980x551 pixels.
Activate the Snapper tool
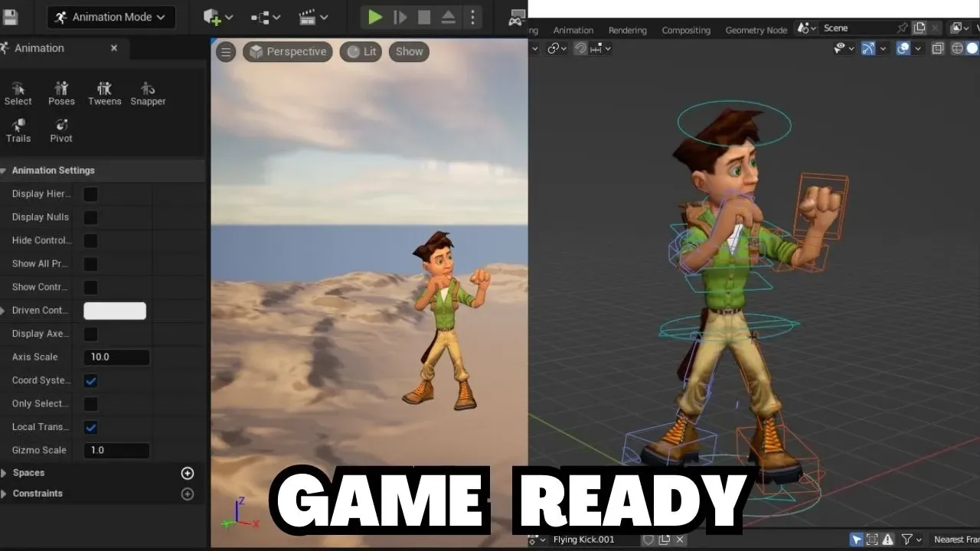pos(148,92)
